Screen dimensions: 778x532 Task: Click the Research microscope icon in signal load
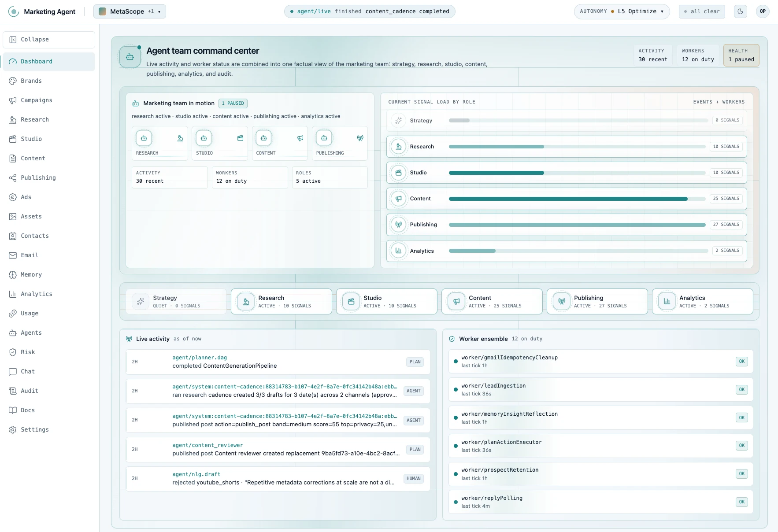click(x=398, y=147)
